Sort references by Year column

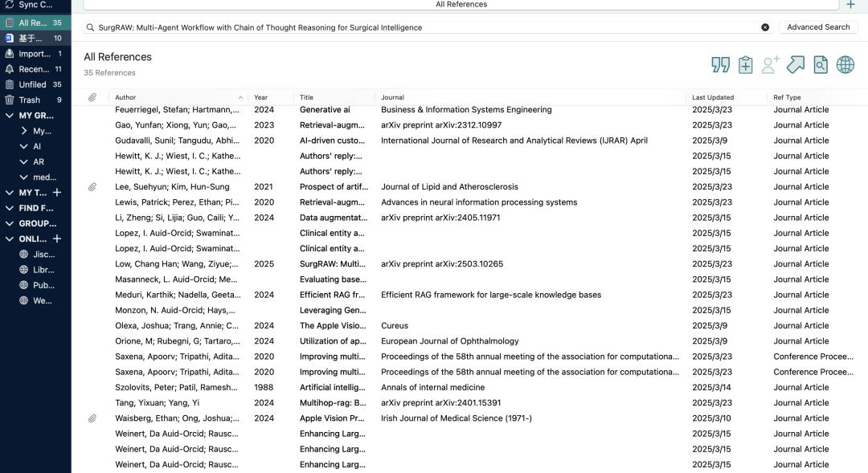261,97
